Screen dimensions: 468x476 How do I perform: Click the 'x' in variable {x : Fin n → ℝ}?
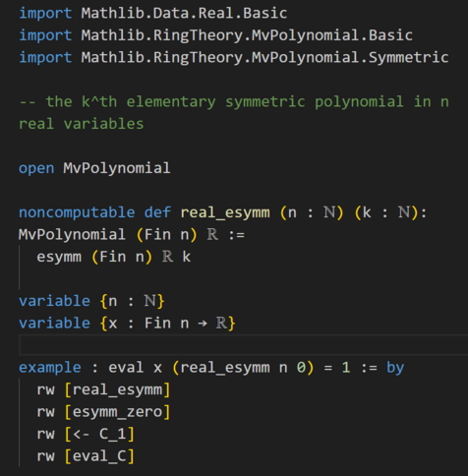[x=113, y=324]
